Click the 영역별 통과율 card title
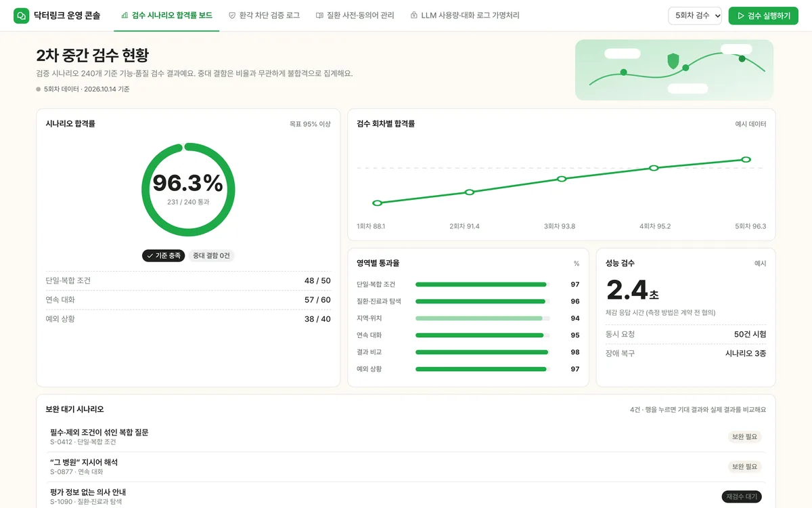 pyautogui.click(x=378, y=263)
